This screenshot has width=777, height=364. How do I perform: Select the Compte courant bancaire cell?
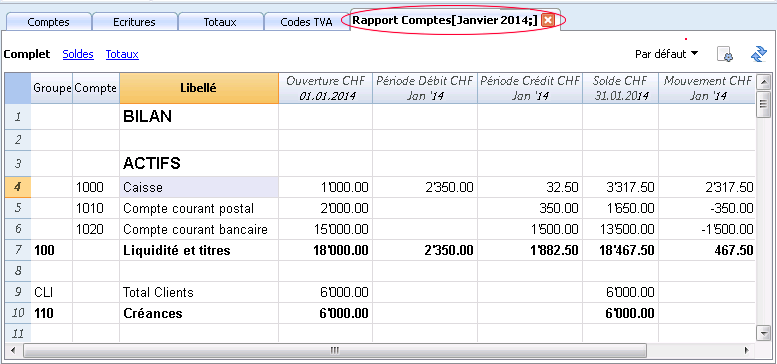coord(199,229)
